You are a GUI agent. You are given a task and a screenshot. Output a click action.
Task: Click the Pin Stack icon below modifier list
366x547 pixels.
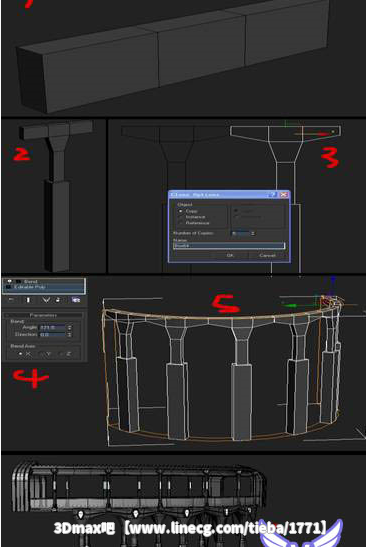pyautogui.click(x=11, y=300)
